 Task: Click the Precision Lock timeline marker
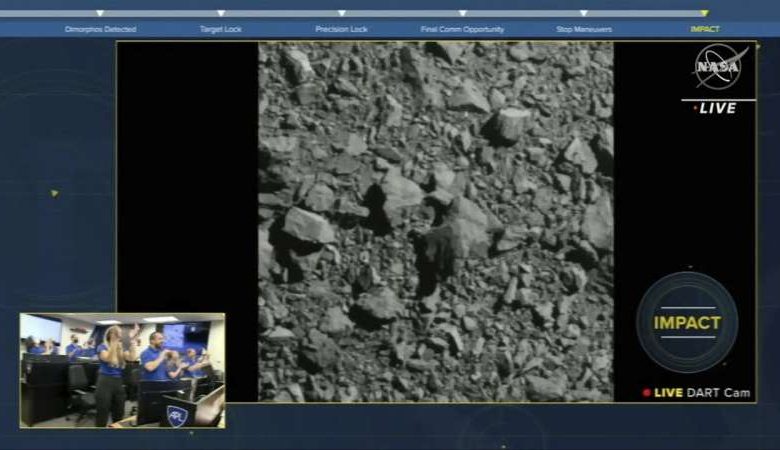click(x=342, y=13)
